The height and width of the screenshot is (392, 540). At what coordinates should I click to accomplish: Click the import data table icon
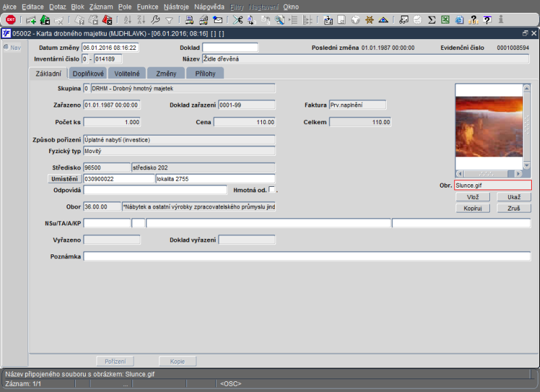(x=328, y=20)
